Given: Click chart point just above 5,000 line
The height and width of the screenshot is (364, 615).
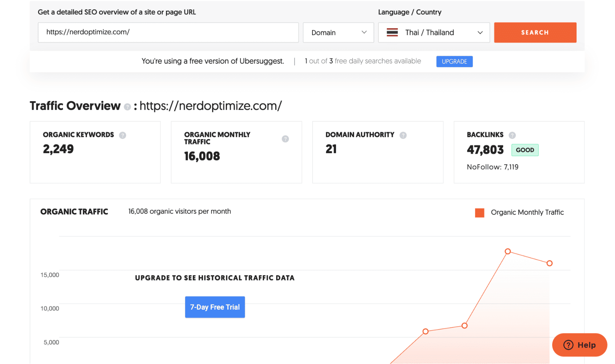Looking at the screenshot, I should click(425, 331).
